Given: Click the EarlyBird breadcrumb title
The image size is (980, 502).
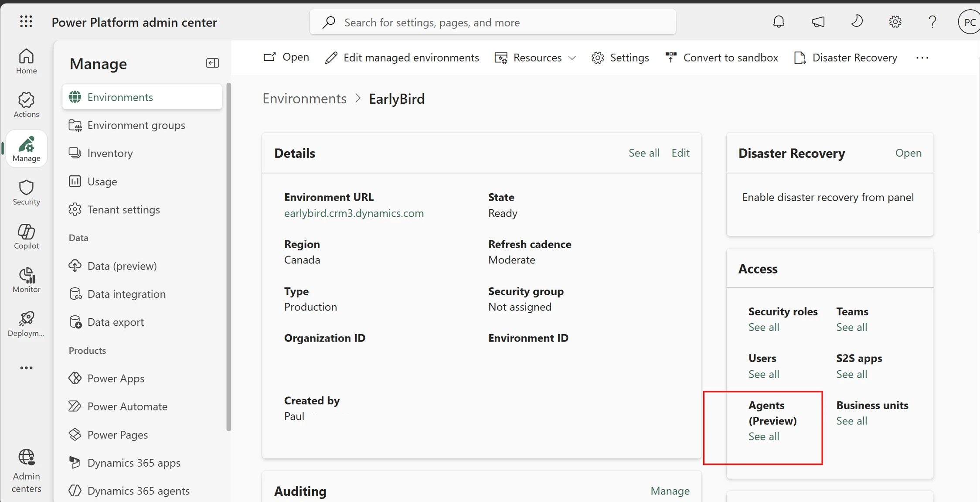Looking at the screenshot, I should [397, 99].
